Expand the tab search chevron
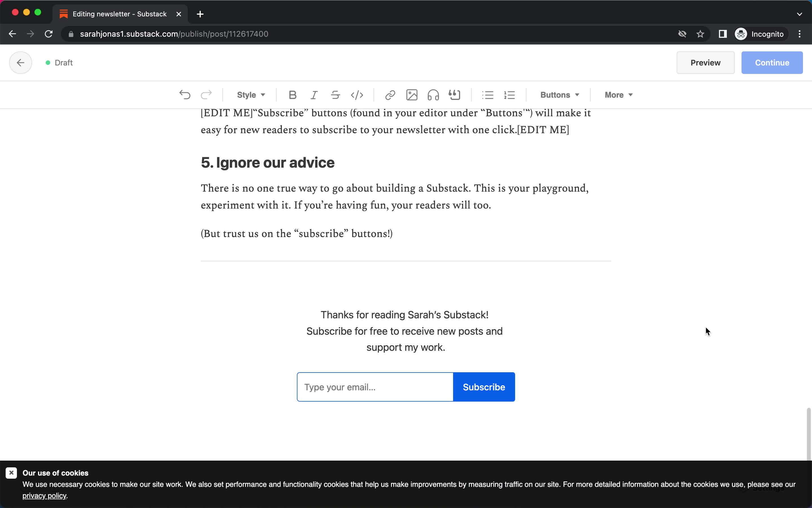812x508 pixels. click(800, 14)
